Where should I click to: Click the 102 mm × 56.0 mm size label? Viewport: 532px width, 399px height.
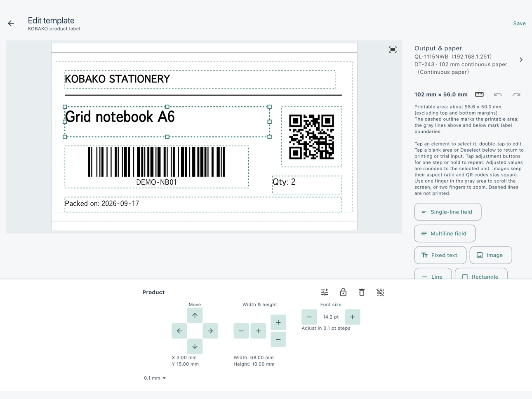pos(441,94)
